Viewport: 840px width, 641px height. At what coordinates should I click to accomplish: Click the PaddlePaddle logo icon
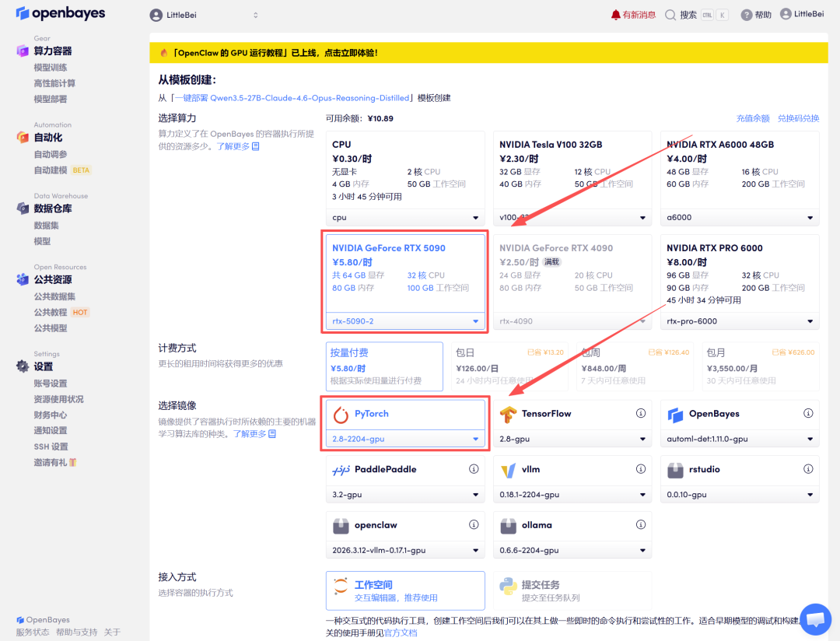341,470
